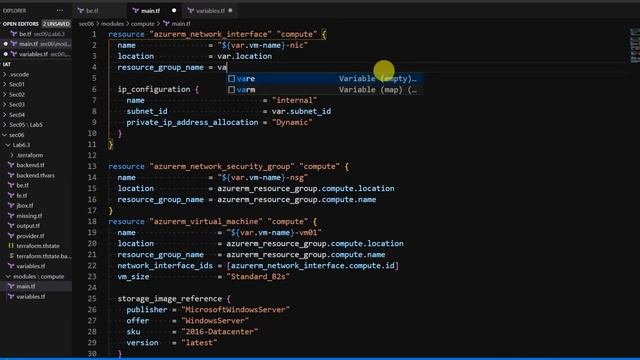Image resolution: width=640 pixels, height=360 pixels.
Task: Click modules breadcrumb segment
Action: click(x=112, y=24)
